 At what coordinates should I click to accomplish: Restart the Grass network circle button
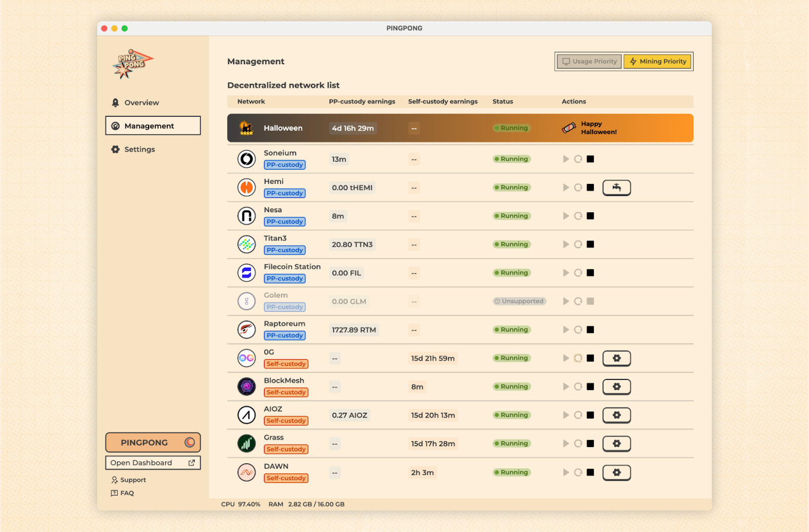578,444
